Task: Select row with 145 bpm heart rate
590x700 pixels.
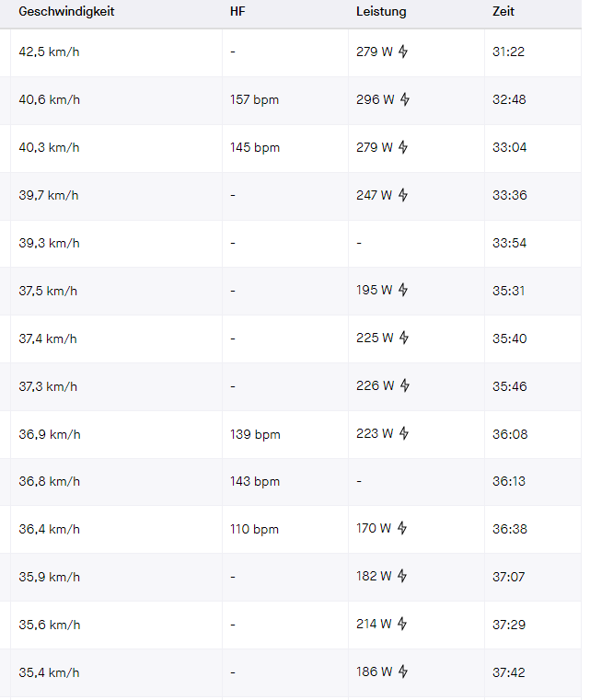Action: [291, 148]
